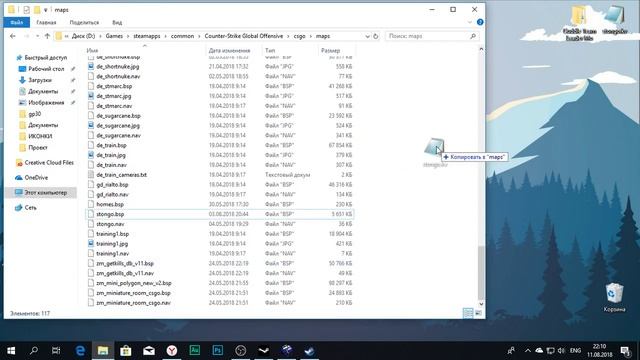Open Explorer help question mark icon

480,22
